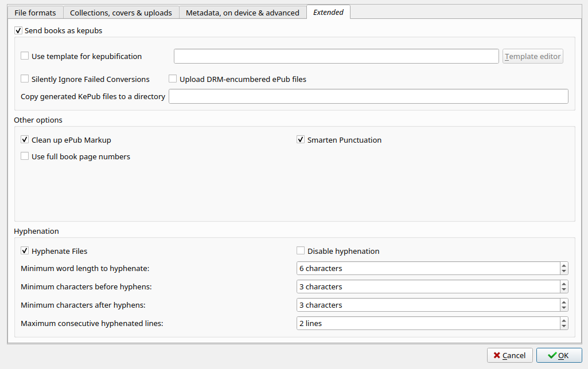Uncheck Clean up ePub Markup
588x369 pixels.
click(25, 140)
